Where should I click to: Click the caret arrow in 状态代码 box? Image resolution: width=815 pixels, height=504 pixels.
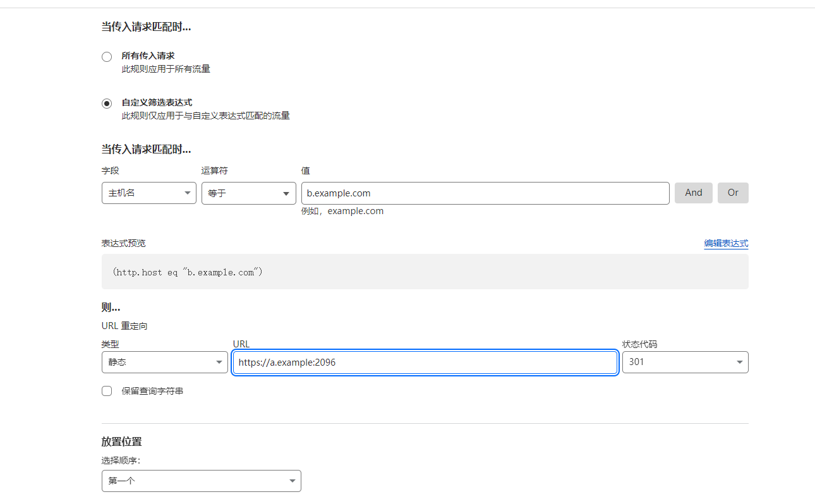pos(739,363)
